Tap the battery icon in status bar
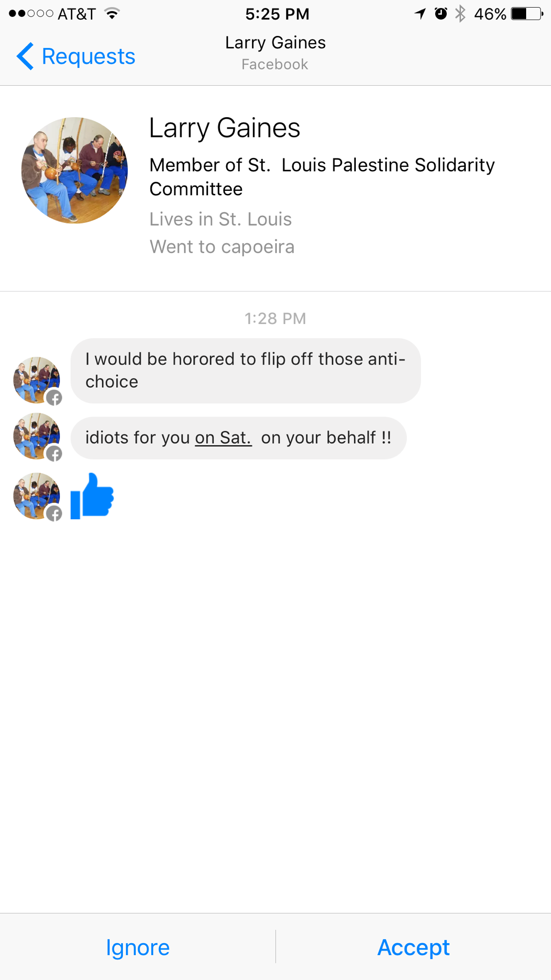This screenshot has height=980, width=551. [x=527, y=14]
